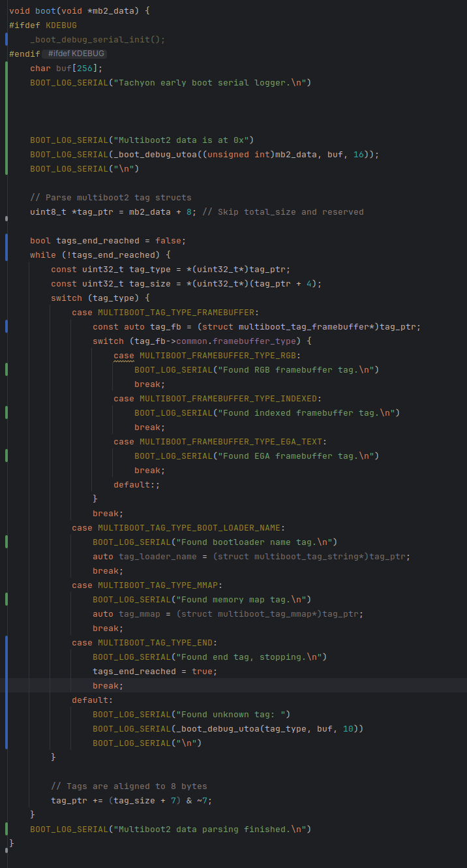Click "tag_fb->common.framebuffer_type" in the inner switch

pyautogui.click(x=215, y=341)
